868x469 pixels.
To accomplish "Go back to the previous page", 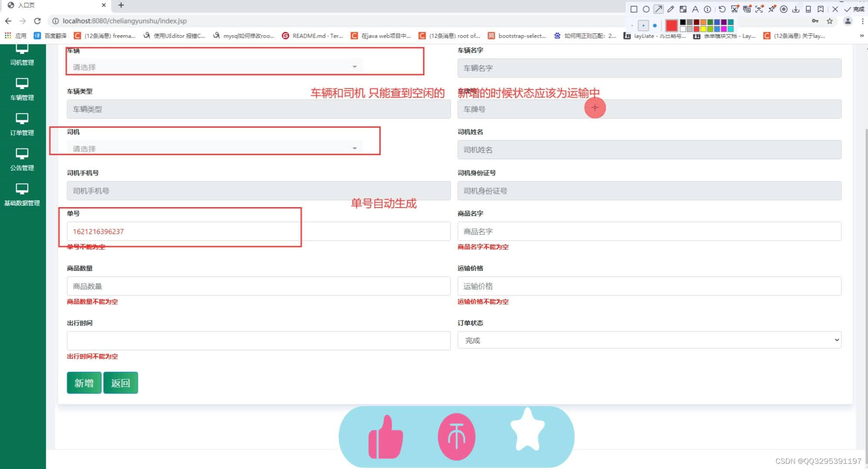I will coord(8,21).
